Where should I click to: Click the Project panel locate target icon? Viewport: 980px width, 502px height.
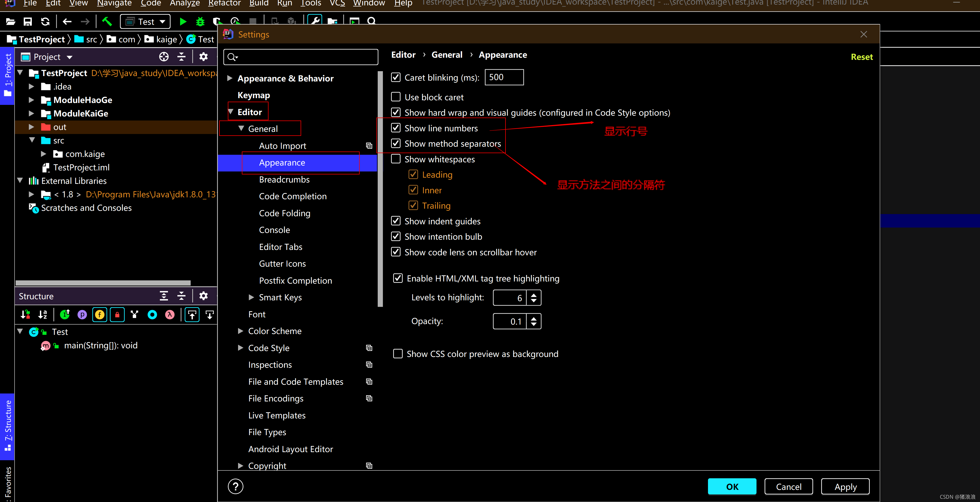164,57
